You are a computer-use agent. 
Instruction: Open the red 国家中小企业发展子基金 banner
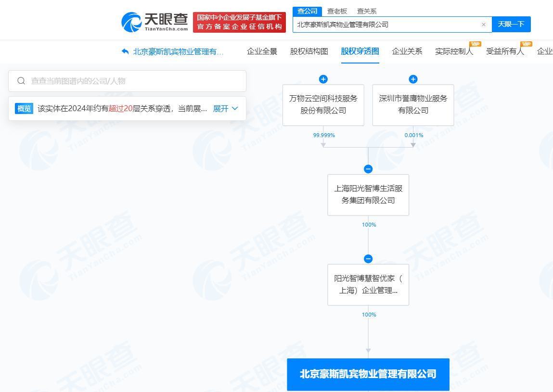click(x=239, y=22)
